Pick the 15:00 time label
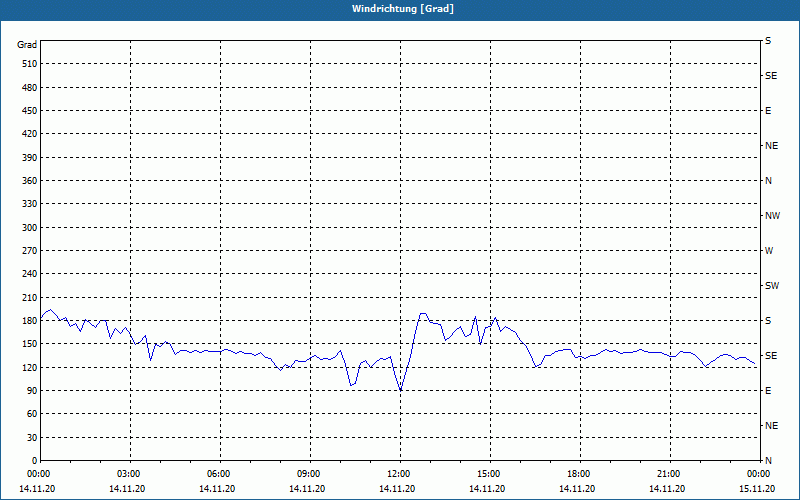 click(490, 474)
